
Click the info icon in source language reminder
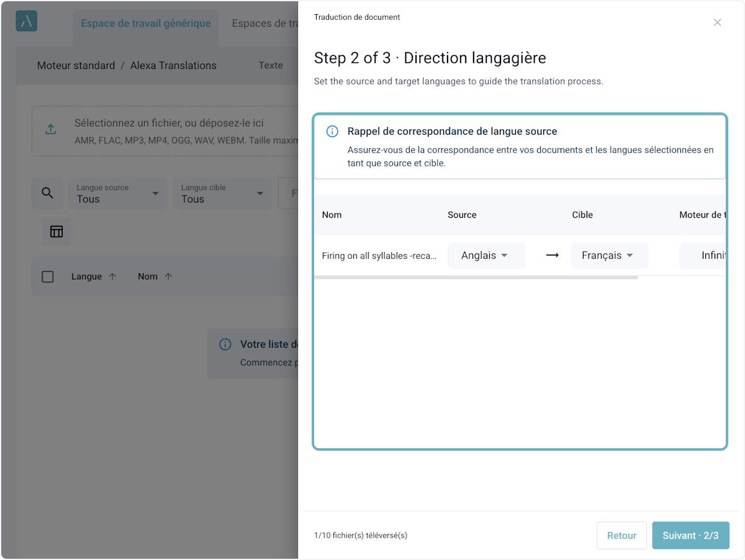pos(332,132)
